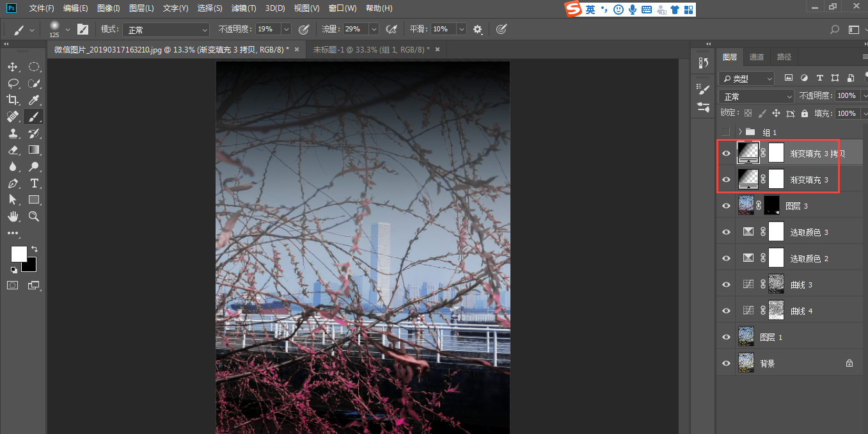This screenshot has width=868, height=434.
Task: Switch to the 未标题-1 document tab
Action: pos(365,49)
